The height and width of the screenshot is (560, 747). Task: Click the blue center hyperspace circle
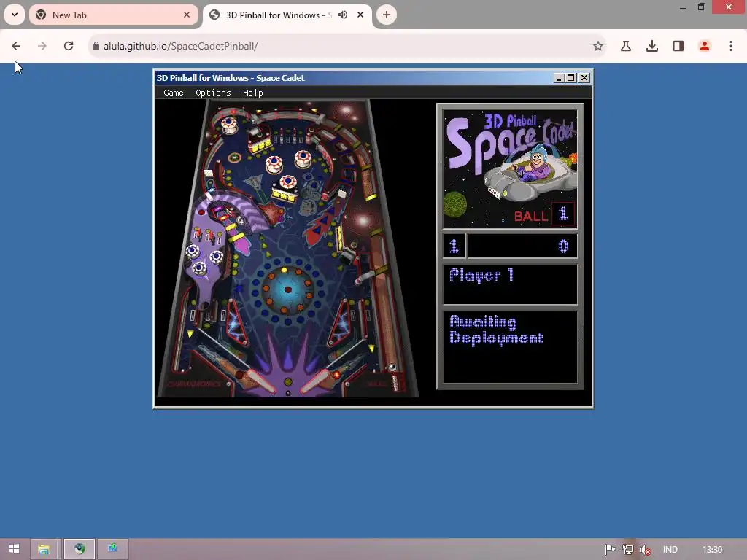(287, 289)
